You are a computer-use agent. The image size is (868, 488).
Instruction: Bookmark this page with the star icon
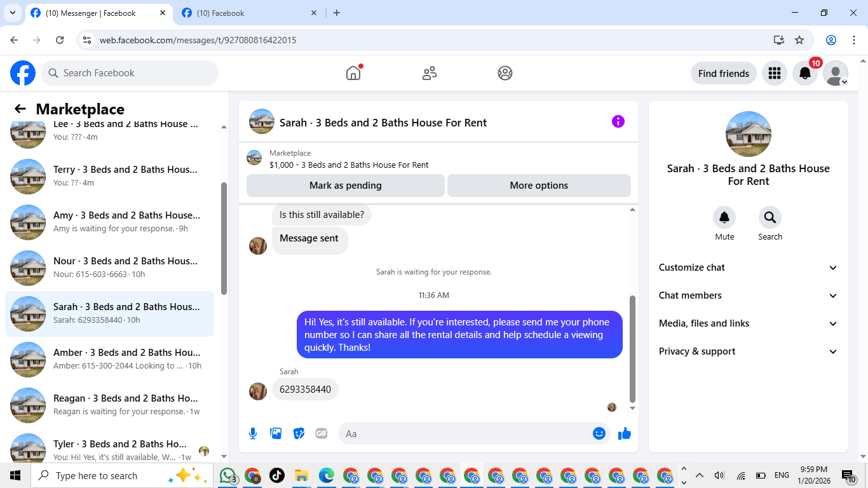point(799,40)
